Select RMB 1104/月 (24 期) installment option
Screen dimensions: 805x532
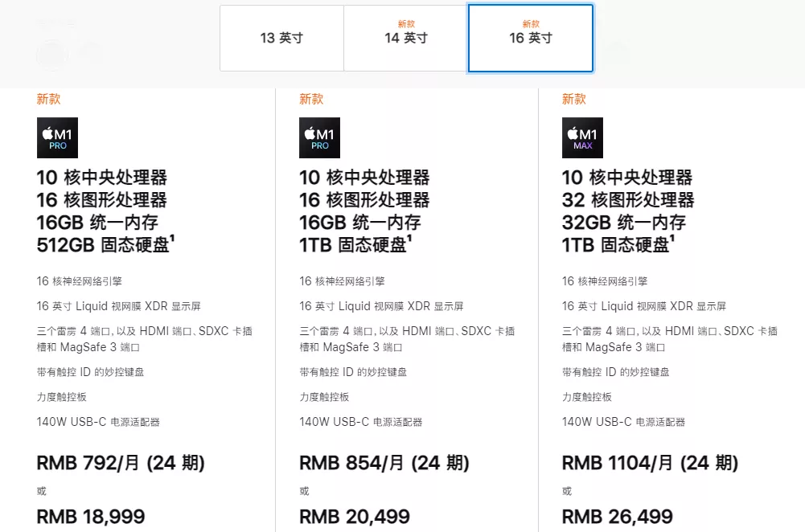pyautogui.click(x=650, y=463)
